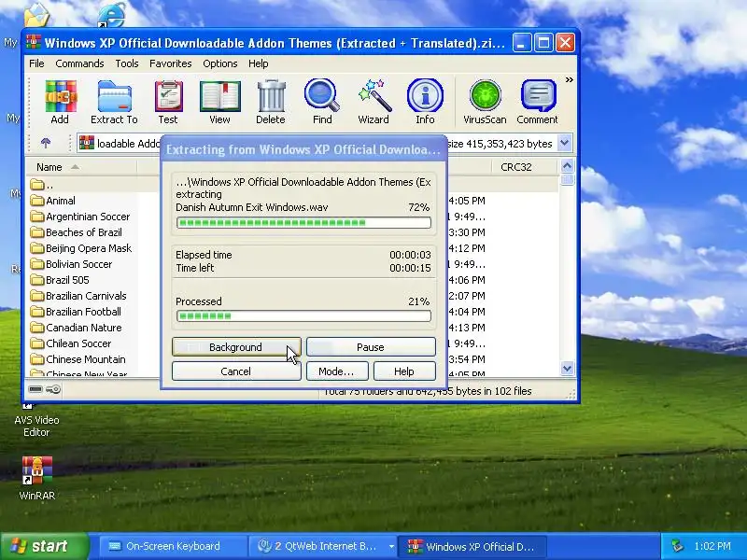
Task: Open the Favorites menu
Action: 171,63
